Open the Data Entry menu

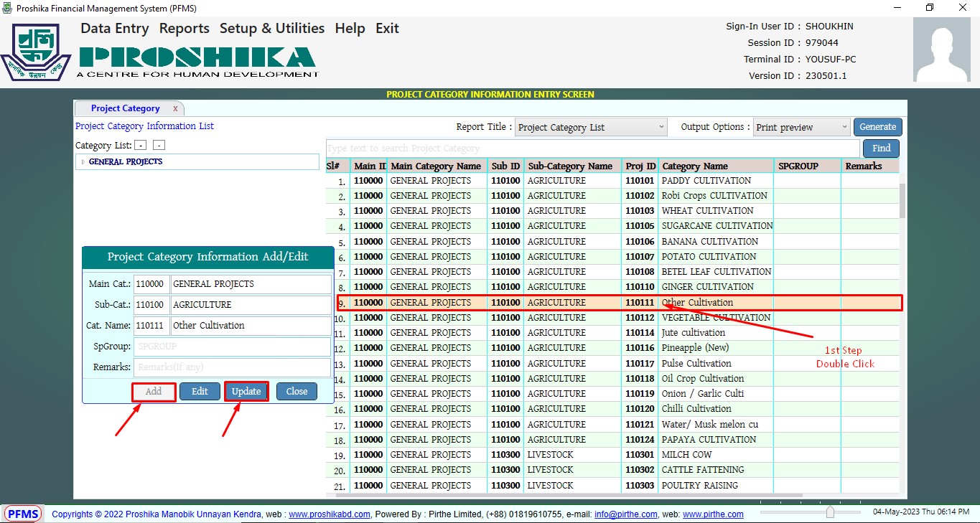point(115,29)
